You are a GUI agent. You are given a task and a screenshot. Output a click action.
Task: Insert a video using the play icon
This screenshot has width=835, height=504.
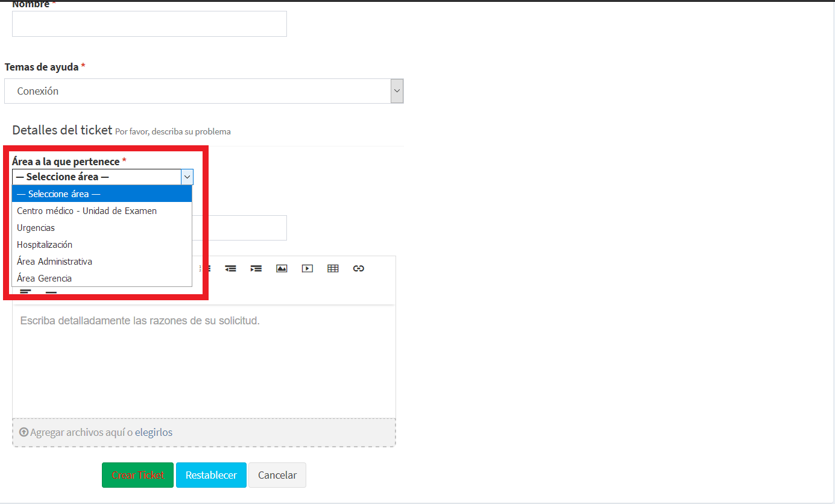307,269
